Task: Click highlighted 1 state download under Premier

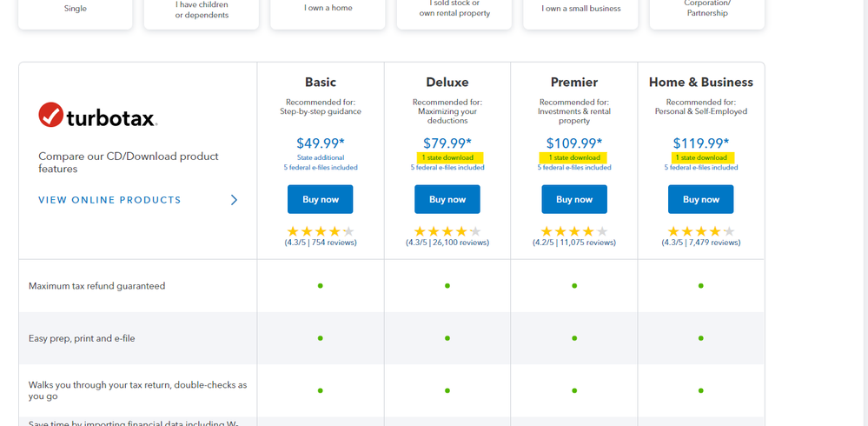Action: (x=574, y=158)
